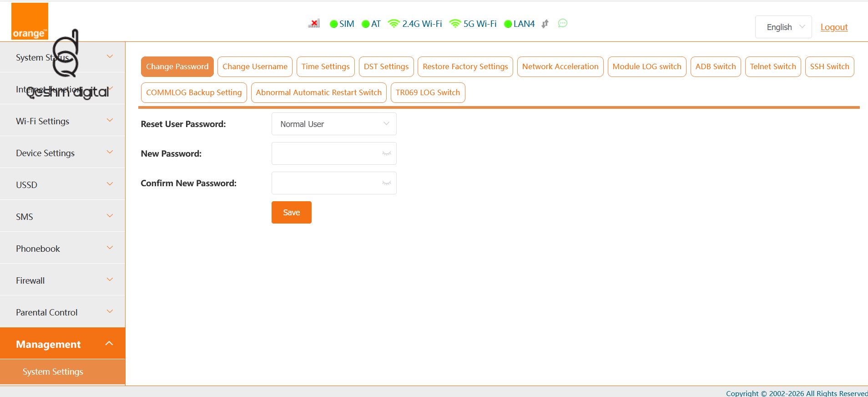
Task: Open the ADB Switch tab
Action: (x=716, y=66)
